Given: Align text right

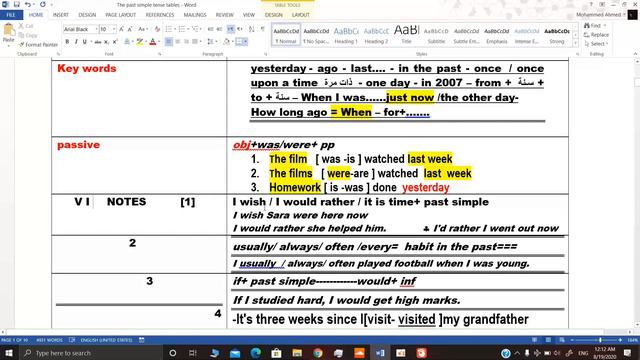Looking at the screenshot, I should coord(187,42).
